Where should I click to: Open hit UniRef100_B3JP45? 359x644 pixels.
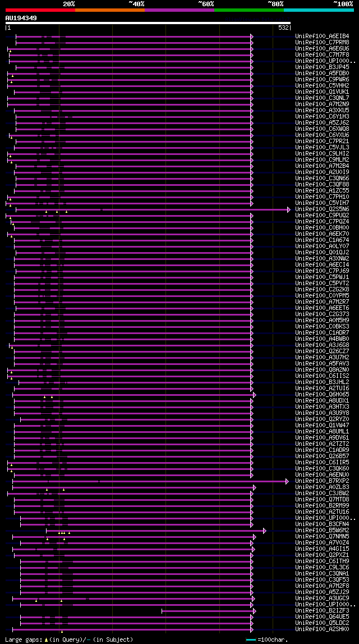[x=322, y=67]
